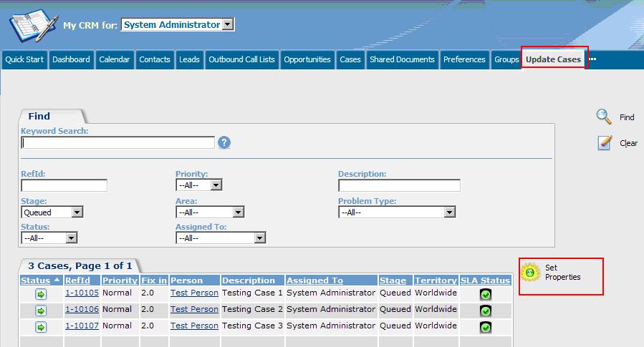Sort by the Assigned To column header

314,280
